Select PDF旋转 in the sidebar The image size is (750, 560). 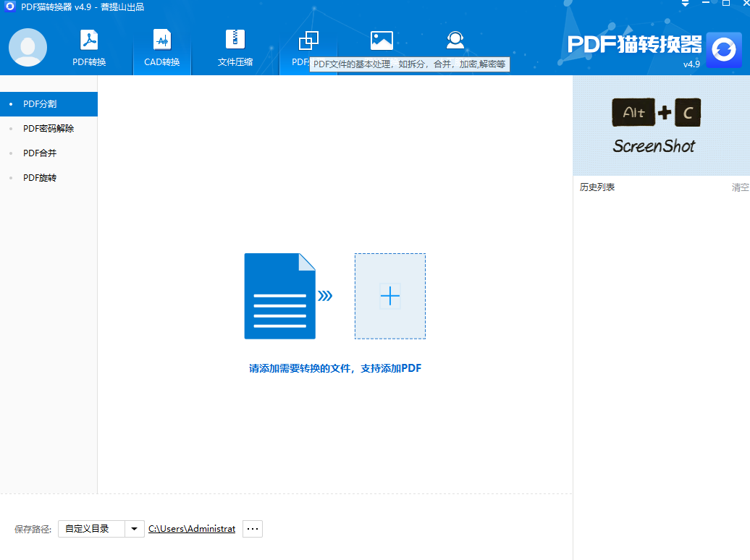coord(49,178)
